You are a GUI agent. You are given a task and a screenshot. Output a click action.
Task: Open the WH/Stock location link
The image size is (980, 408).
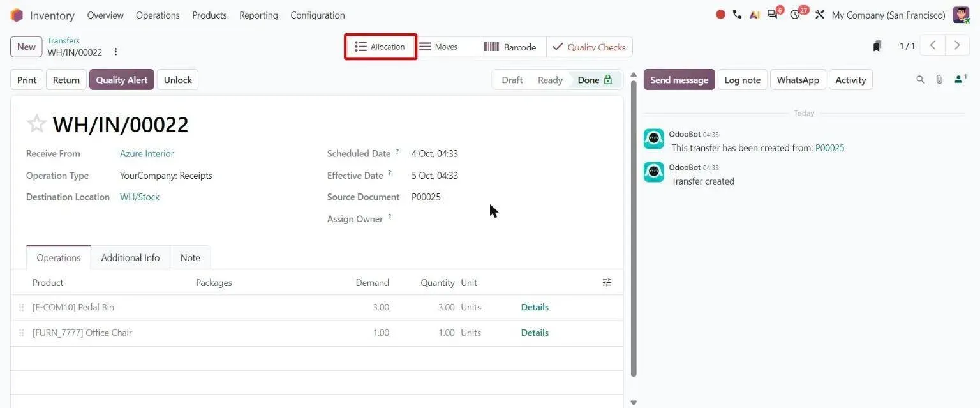(x=140, y=197)
